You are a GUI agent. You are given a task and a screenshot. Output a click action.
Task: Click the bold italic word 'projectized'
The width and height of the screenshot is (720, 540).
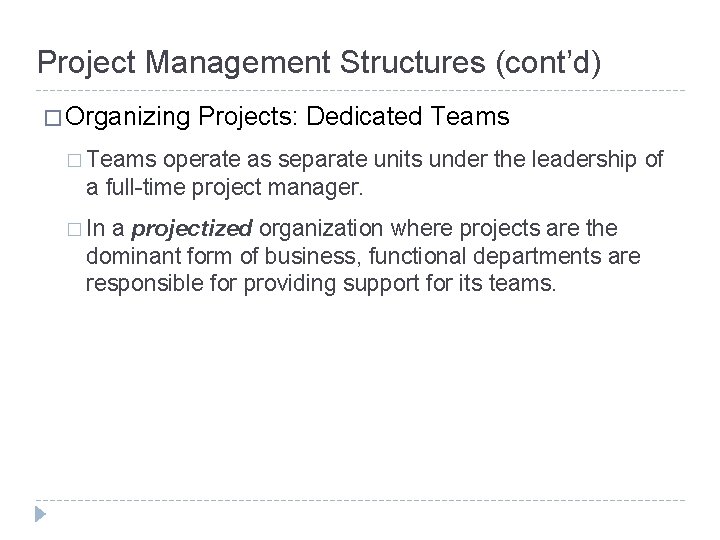pos(192,229)
